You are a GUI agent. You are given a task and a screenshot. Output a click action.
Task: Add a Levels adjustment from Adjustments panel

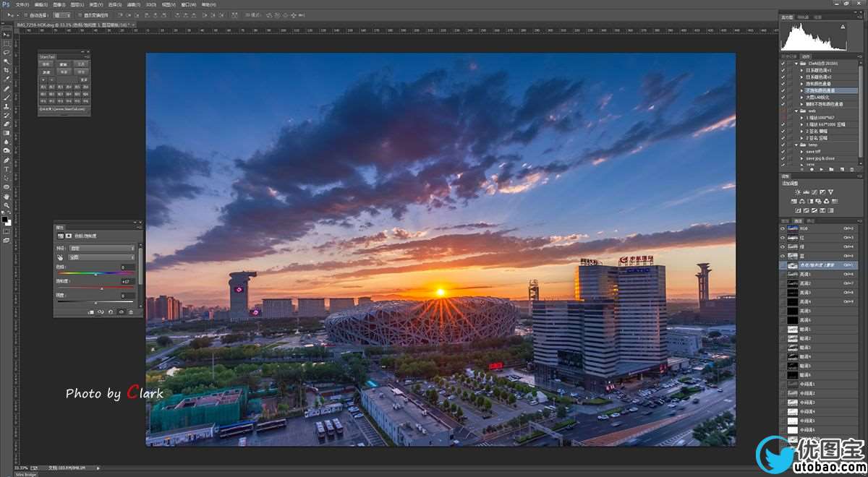[x=806, y=192]
